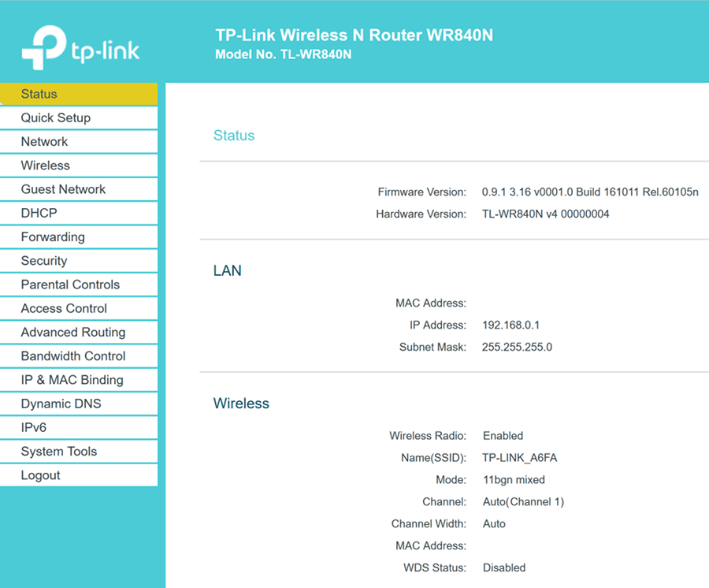This screenshot has height=588, width=709.
Task: Click the Status page heading
Action: point(234,136)
